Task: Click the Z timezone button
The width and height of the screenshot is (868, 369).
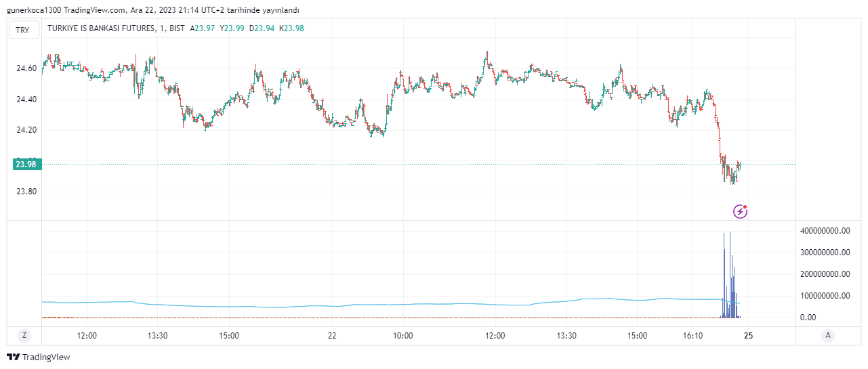Action: [x=24, y=335]
